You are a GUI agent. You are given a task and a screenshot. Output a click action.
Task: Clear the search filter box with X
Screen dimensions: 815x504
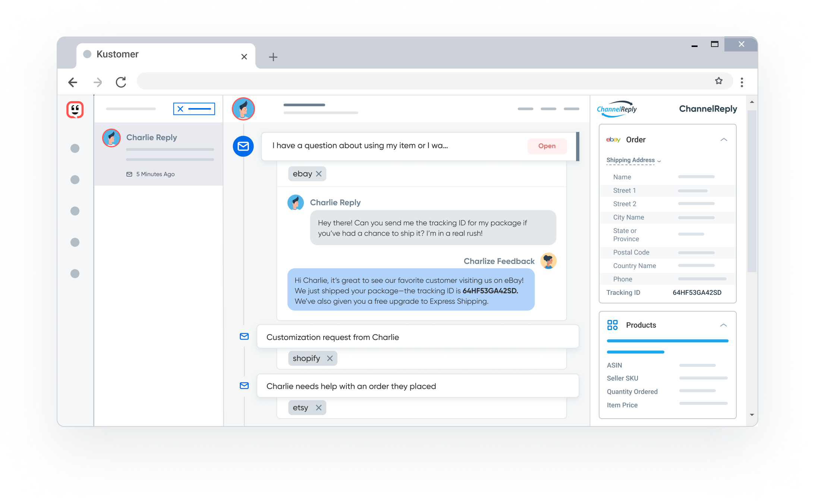pos(180,109)
